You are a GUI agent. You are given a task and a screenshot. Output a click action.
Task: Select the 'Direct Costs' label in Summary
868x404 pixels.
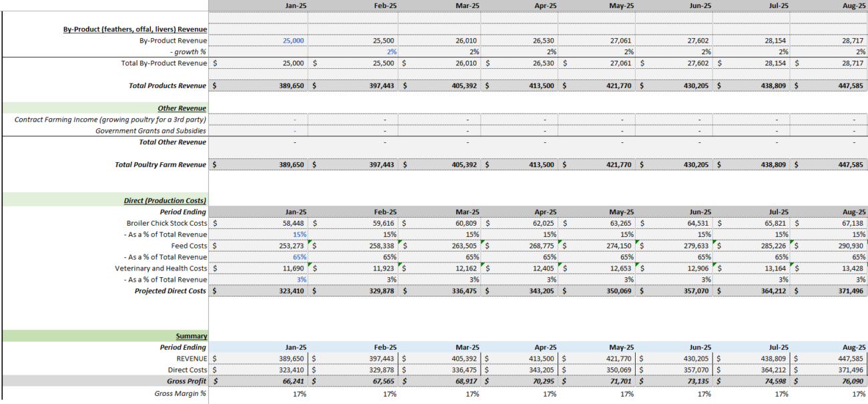tap(187, 370)
